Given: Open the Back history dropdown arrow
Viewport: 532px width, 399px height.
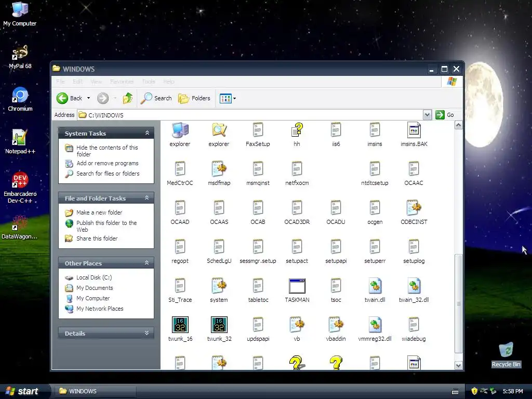Looking at the screenshot, I should [x=88, y=98].
